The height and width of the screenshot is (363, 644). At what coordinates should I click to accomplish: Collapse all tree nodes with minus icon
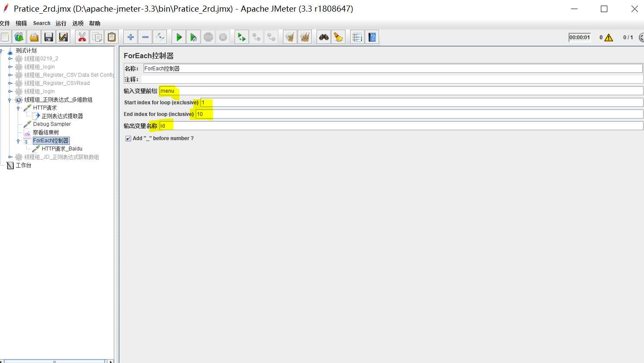145,38
